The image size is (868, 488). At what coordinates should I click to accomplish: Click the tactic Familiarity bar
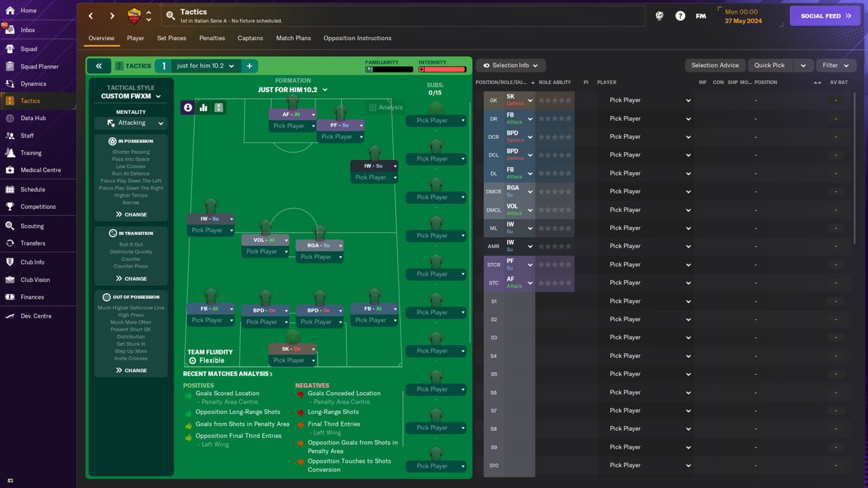[x=389, y=69]
